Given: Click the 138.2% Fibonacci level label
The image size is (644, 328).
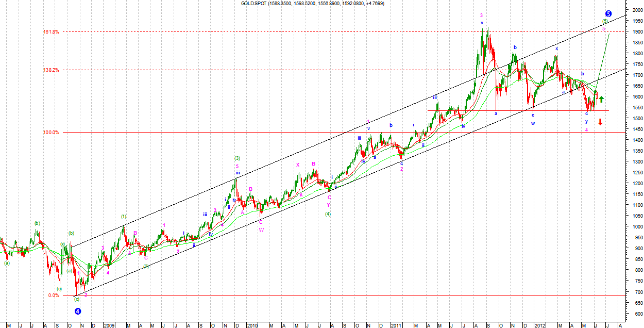Looking at the screenshot, I should click(51, 70).
